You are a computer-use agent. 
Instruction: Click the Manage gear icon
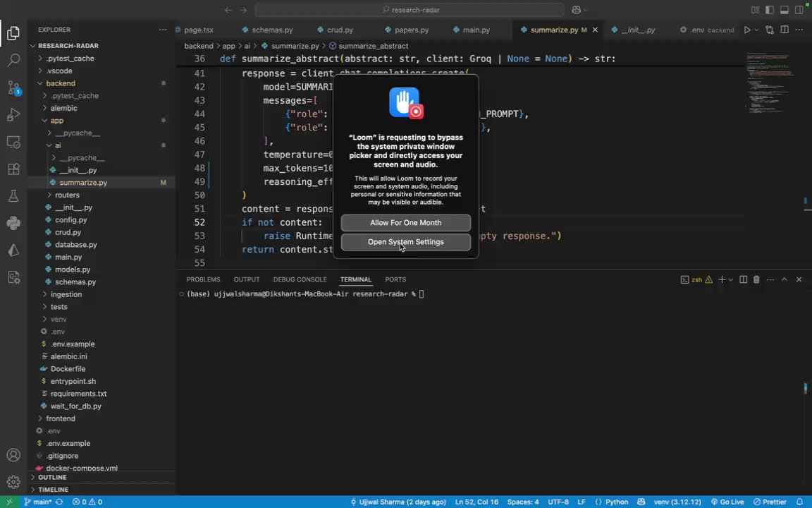13,482
